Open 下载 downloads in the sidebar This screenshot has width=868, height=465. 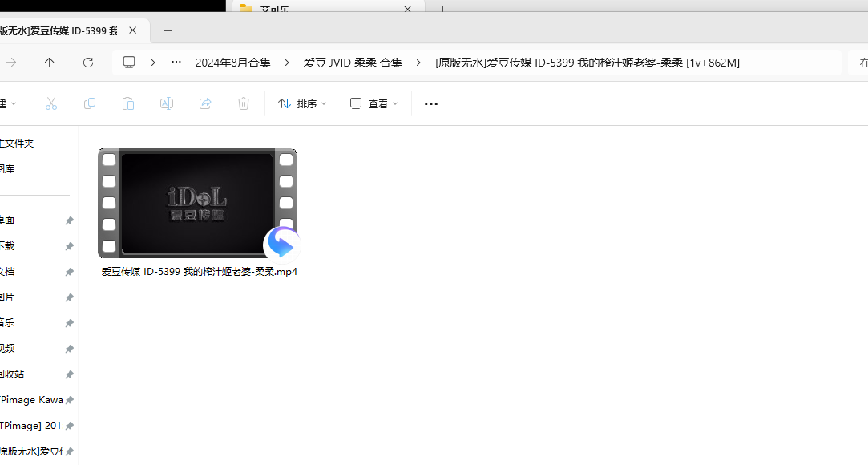click(x=7, y=246)
